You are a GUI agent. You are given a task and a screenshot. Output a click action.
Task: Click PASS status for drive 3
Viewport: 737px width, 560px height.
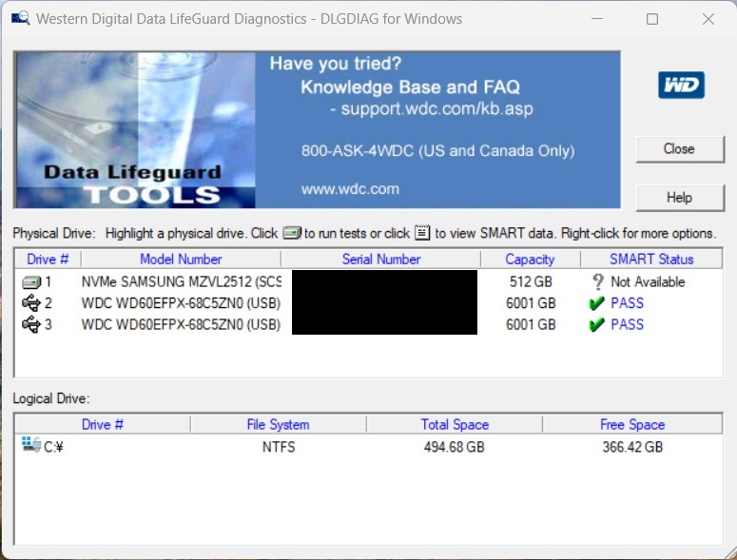pos(627,325)
